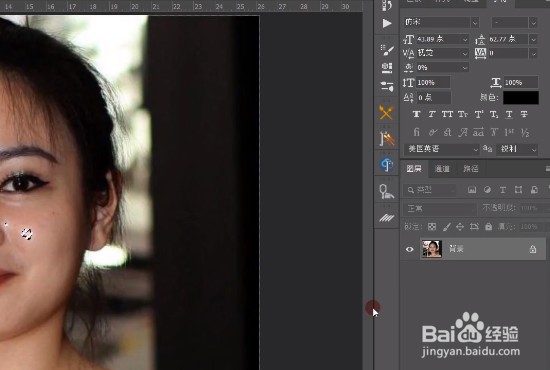Viewport: 550px width, 370px height.
Task: Toggle Strikethrough text style
Action: tap(524, 114)
